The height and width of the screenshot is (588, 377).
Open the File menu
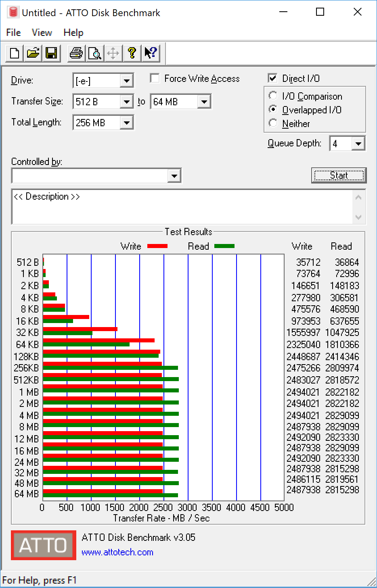coord(13,33)
